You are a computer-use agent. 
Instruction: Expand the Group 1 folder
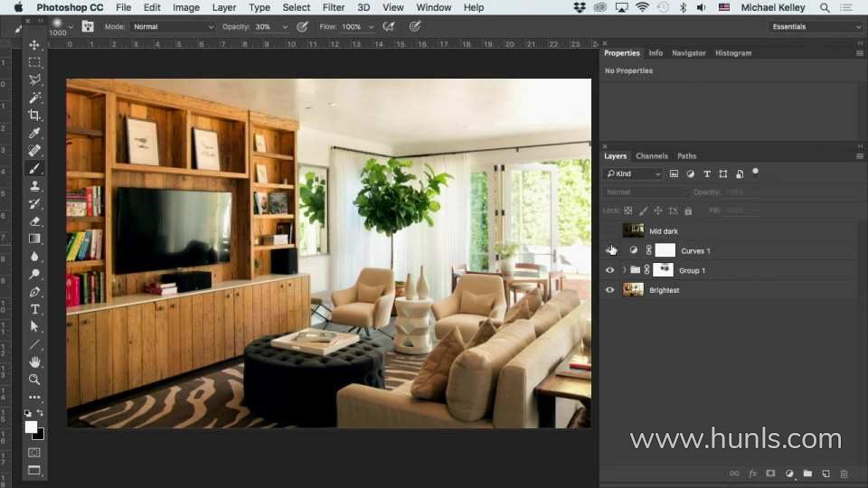(624, 270)
